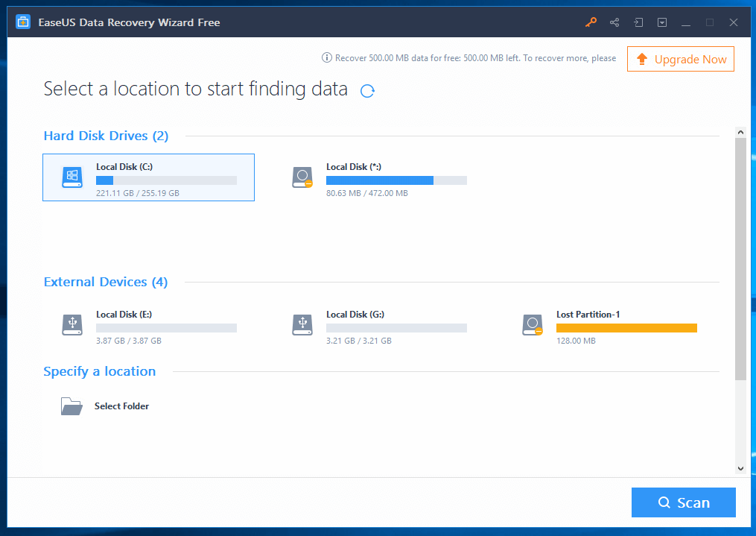Click the 80.63 MB / 472.00 MB text
The image size is (756, 536).
[x=367, y=193]
